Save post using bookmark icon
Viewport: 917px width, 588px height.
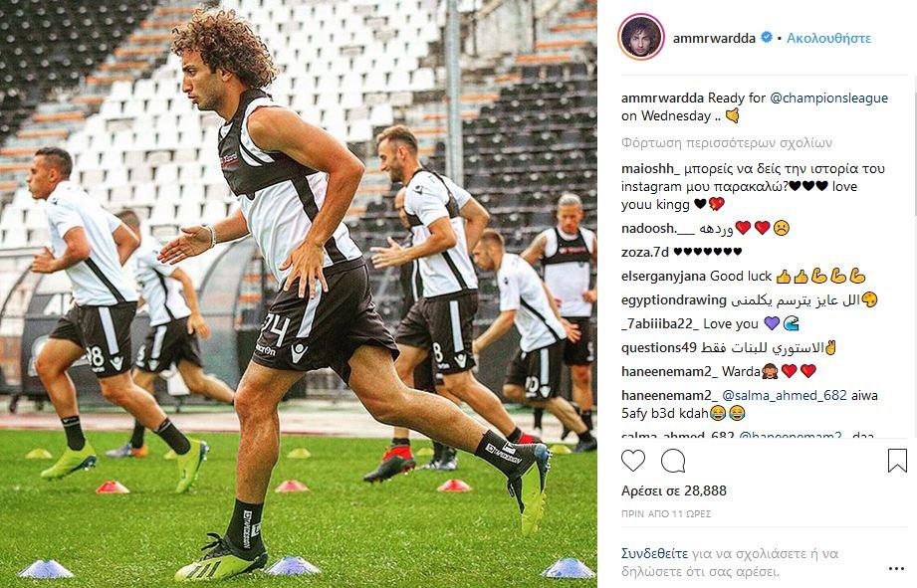pos(897,461)
